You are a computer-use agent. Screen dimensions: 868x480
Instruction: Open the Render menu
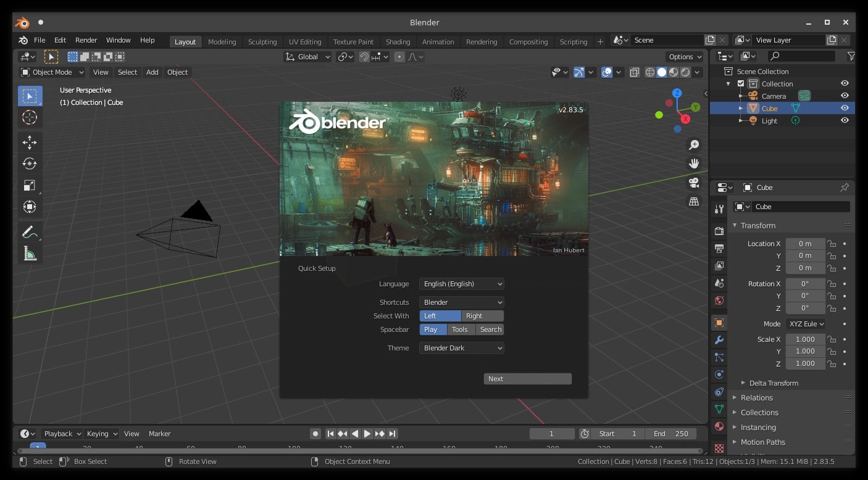click(x=86, y=40)
